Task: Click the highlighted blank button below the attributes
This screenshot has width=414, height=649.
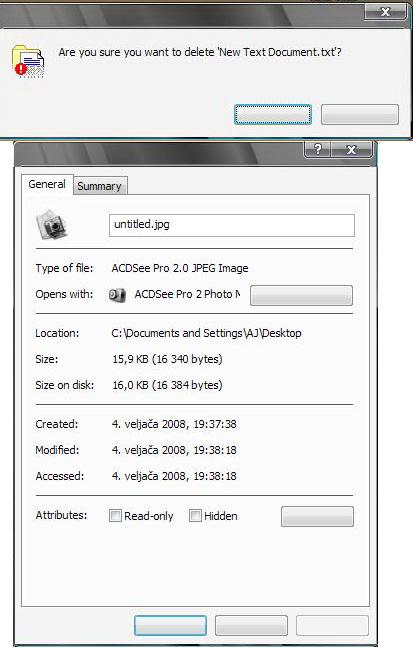Action: tap(170, 625)
